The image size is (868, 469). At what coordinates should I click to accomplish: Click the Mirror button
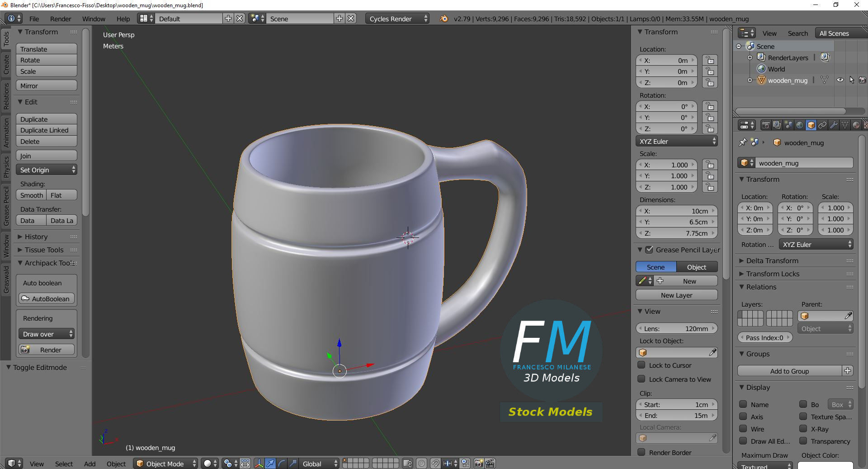[47, 85]
